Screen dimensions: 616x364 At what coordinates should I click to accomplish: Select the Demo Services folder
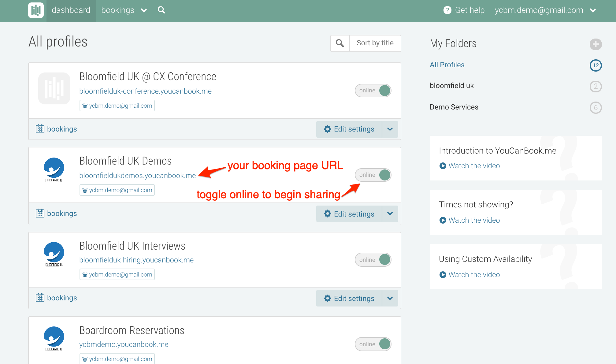tap(454, 107)
